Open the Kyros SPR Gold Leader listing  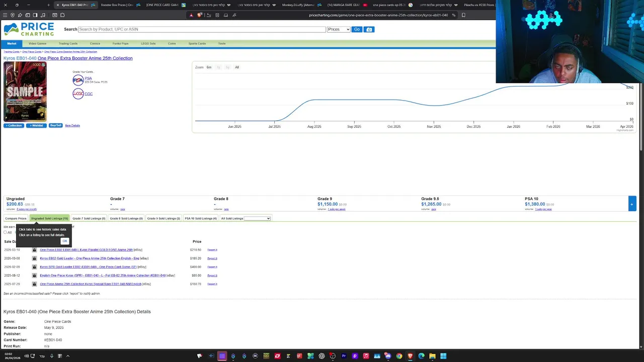[x=89, y=267]
